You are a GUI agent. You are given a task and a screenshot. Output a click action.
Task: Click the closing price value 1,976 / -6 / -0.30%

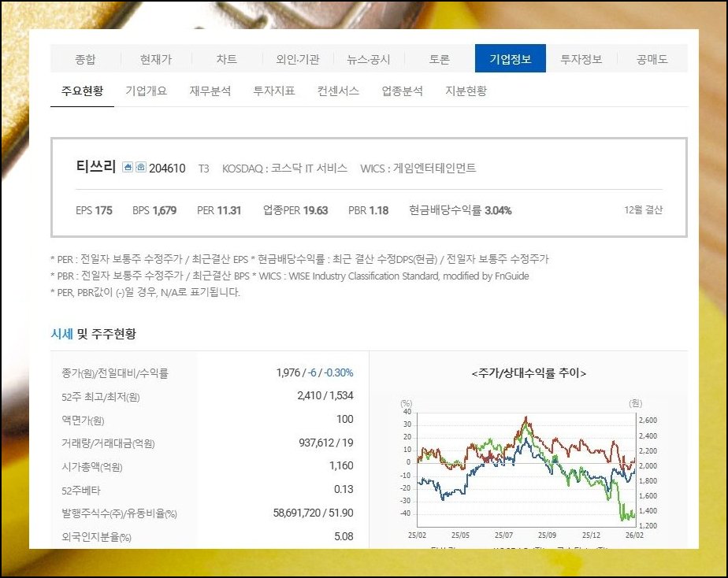[315, 372]
